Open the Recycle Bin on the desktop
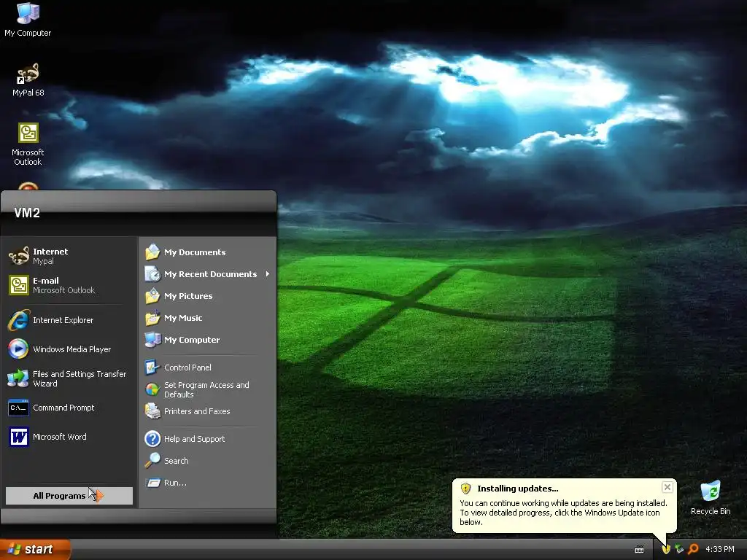 tap(711, 498)
